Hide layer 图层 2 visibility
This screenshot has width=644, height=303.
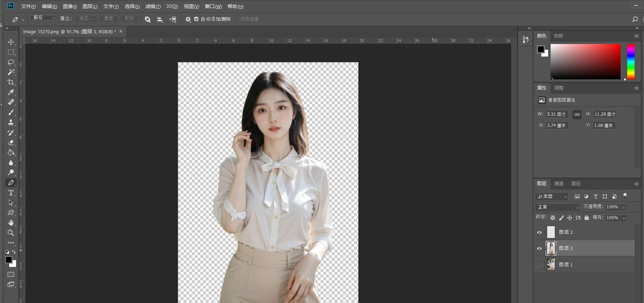(x=539, y=233)
